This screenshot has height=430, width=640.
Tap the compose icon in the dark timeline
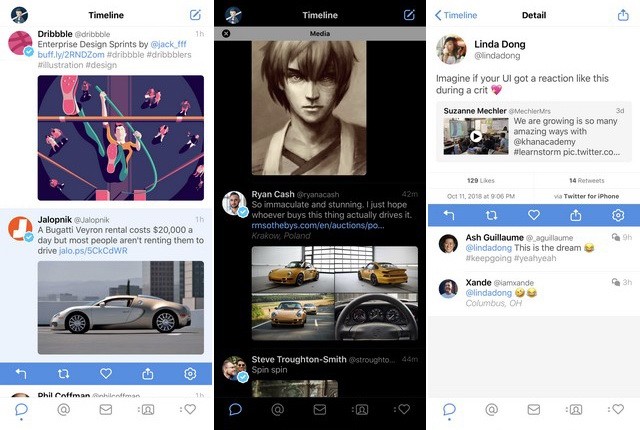coord(409,15)
